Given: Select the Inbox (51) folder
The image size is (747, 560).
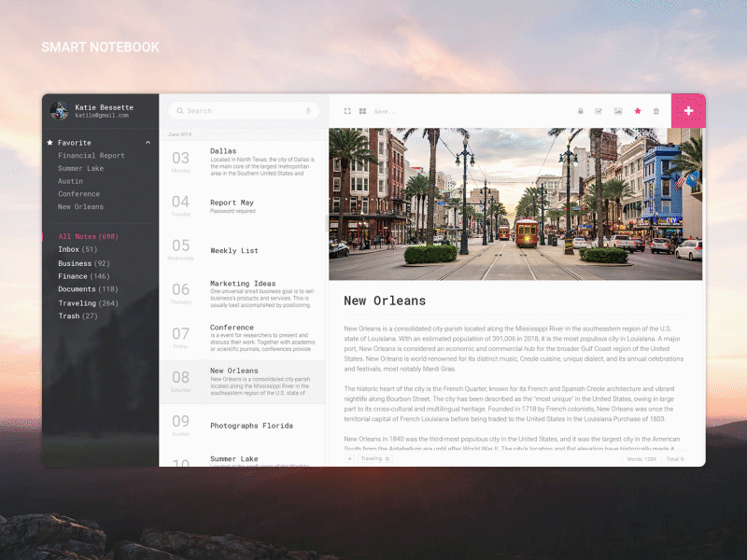Looking at the screenshot, I should click(78, 249).
